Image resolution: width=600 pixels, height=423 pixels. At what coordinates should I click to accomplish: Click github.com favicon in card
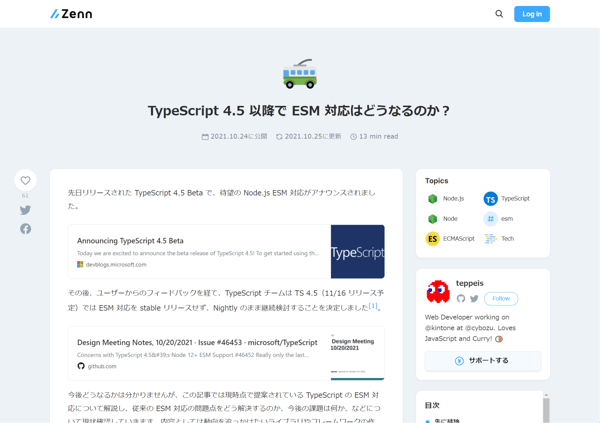81,366
